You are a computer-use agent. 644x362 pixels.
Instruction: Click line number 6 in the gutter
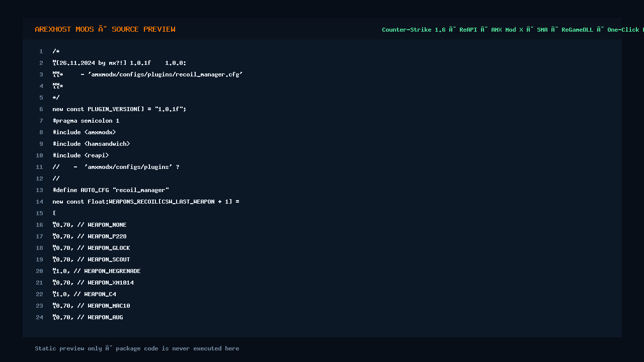pos(41,109)
